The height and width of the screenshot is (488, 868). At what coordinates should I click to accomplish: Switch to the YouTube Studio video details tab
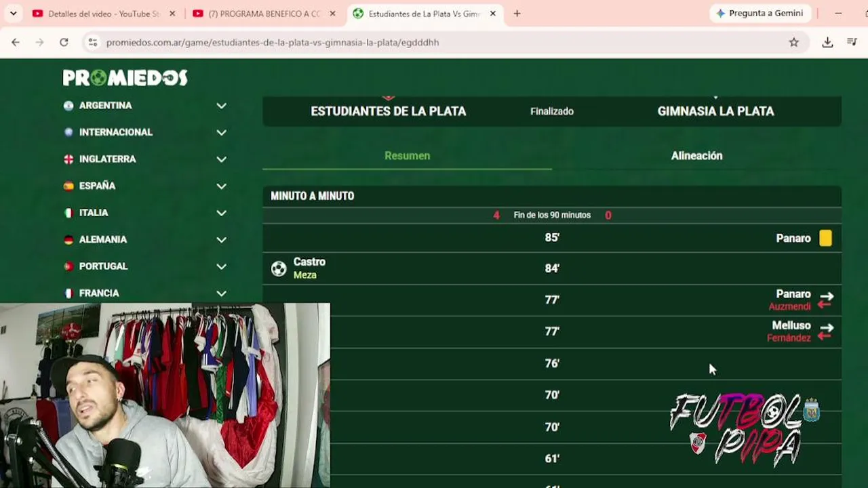104,14
